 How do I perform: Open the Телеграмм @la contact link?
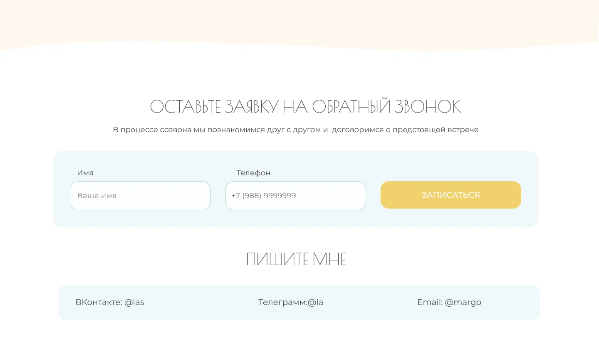point(290,302)
